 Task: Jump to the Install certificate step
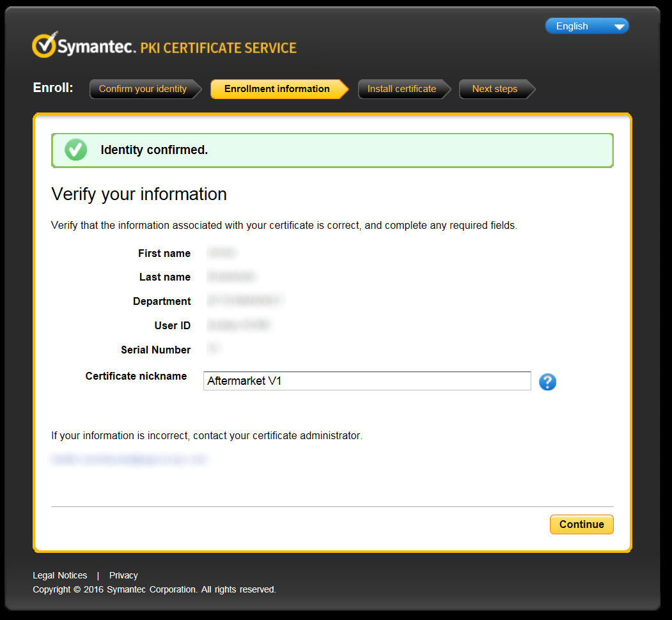tap(402, 89)
